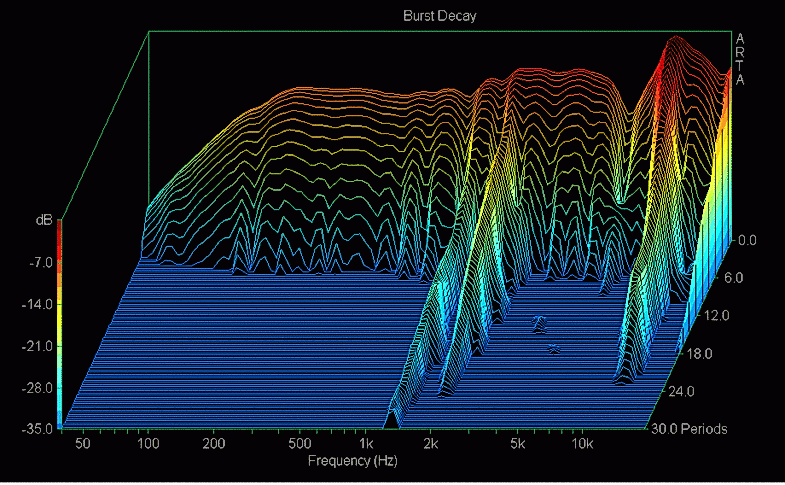Image resolution: width=785 pixels, height=485 pixels.
Task: Click the 200 Hz frequency label
Action: click(x=214, y=443)
